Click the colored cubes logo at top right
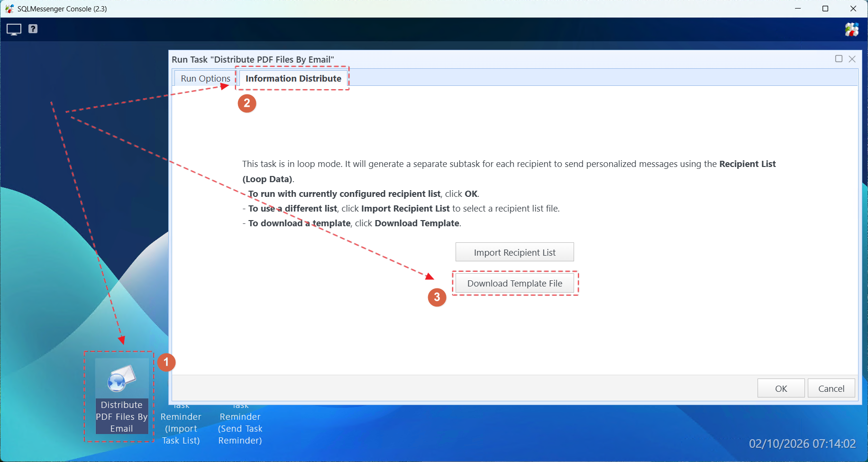Viewport: 868px width, 462px height. pyautogui.click(x=851, y=29)
